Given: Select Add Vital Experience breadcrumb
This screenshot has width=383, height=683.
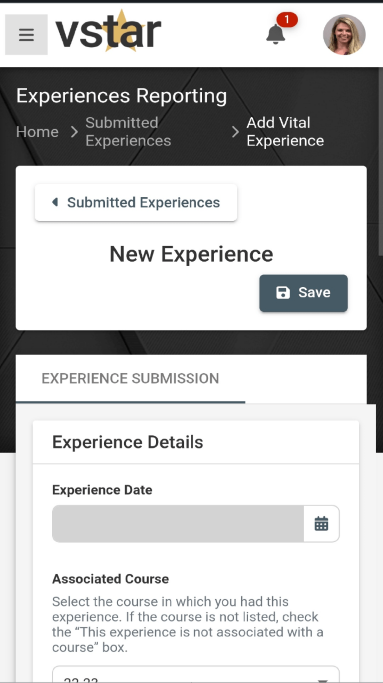Looking at the screenshot, I should coord(285,132).
